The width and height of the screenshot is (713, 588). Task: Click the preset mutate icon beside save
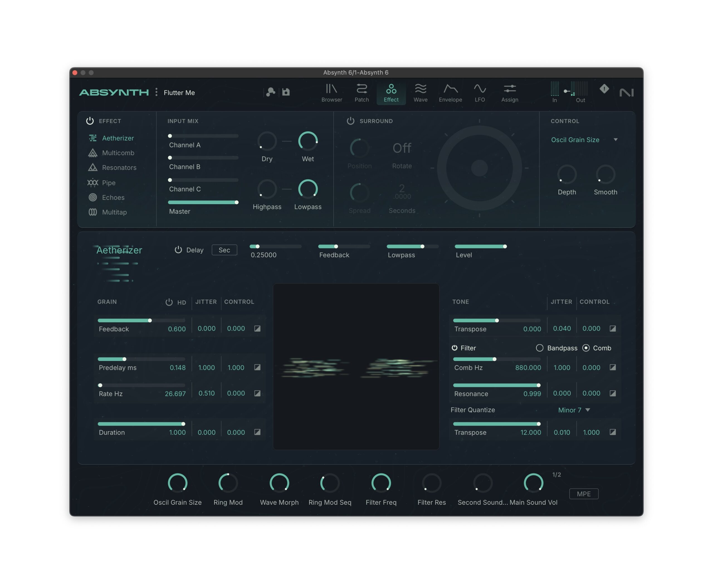(x=270, y=92)
